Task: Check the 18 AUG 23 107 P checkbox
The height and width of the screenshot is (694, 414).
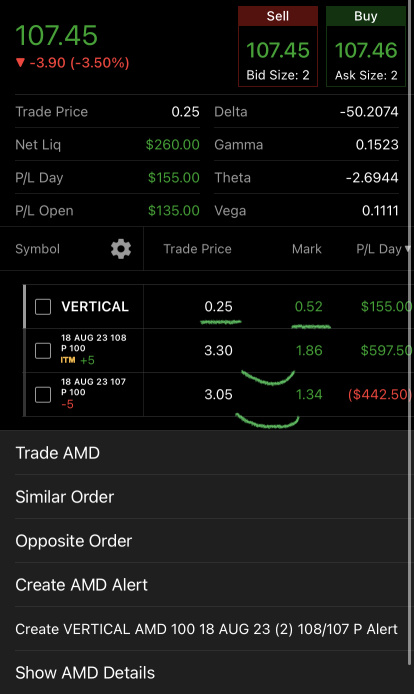Action: pos(43,394)
